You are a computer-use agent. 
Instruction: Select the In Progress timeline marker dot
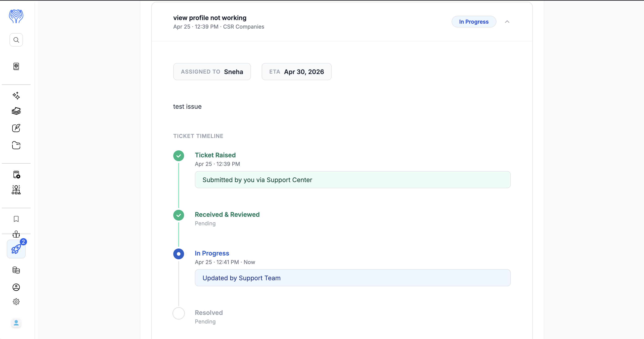(178, 254)
